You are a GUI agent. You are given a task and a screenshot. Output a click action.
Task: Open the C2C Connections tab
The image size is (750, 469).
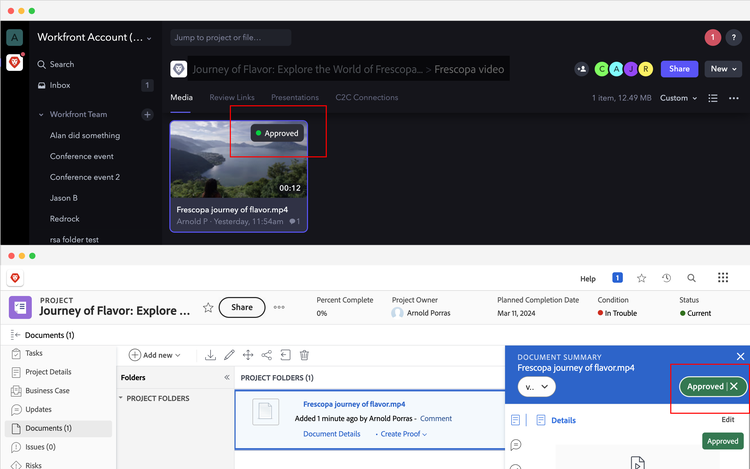click(366, 98)
